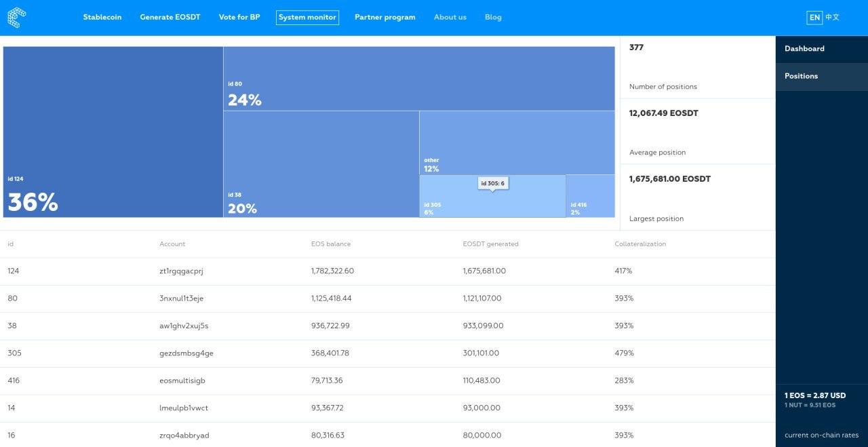Open the Stablecoin page
868x447 pixels.
coord(102,18)
